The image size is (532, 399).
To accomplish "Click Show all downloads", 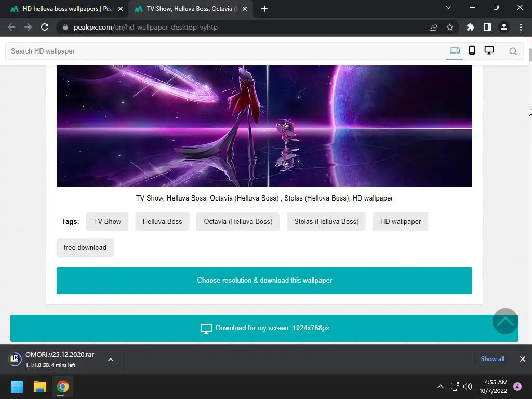I will coord(493,359).
